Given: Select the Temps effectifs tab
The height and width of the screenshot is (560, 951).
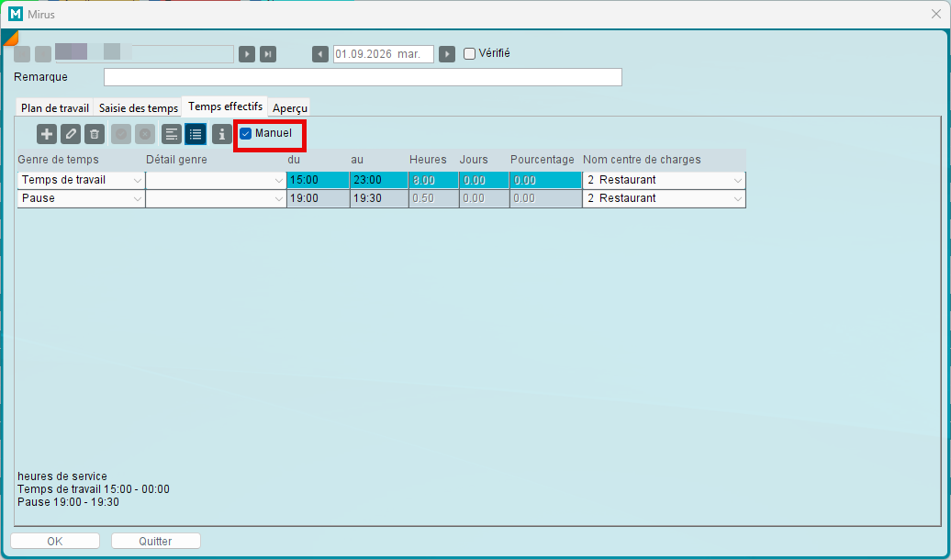Looking at the screenshot, I should (225, 106).
